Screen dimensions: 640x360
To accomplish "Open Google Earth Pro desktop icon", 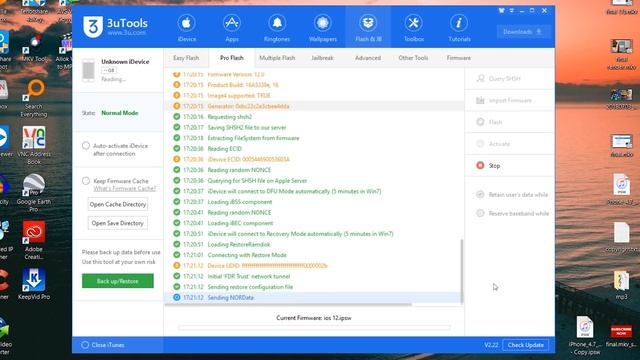I will pos(34,193).
